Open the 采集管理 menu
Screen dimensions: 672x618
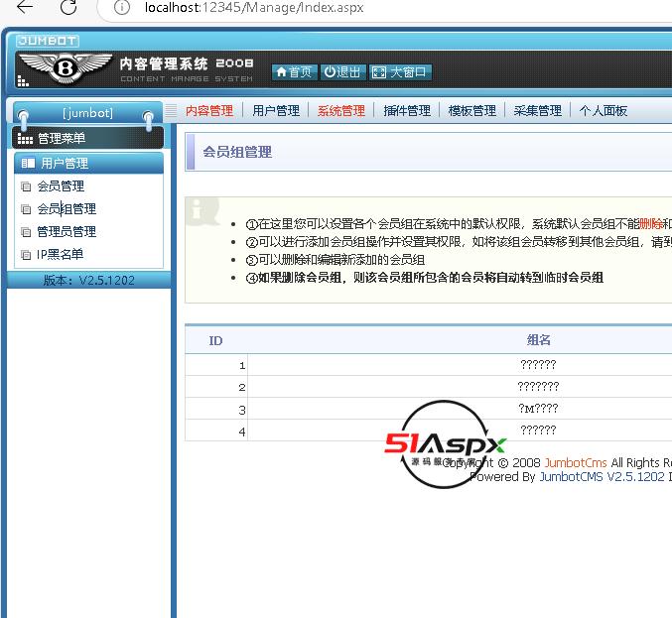[x=537, y=111]
